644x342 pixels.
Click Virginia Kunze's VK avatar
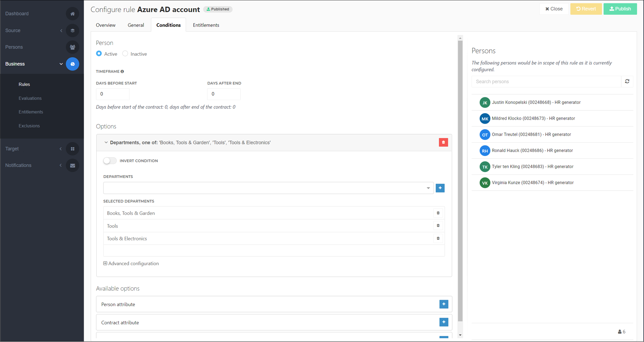point(485,183)
